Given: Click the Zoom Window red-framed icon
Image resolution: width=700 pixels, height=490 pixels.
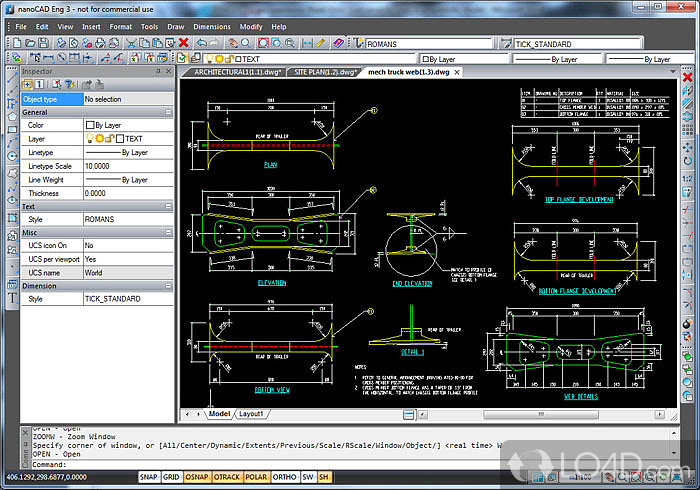Looking at the screenshot, I should (263, 43).
